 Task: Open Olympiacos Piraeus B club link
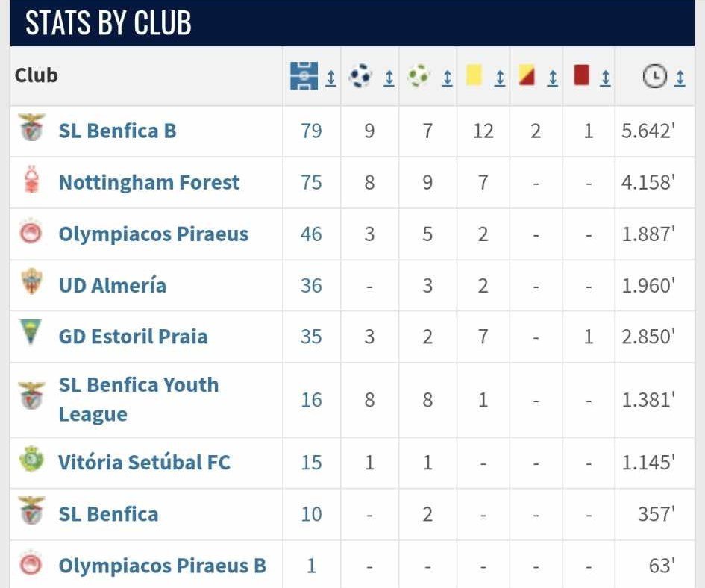click(163, 566)
